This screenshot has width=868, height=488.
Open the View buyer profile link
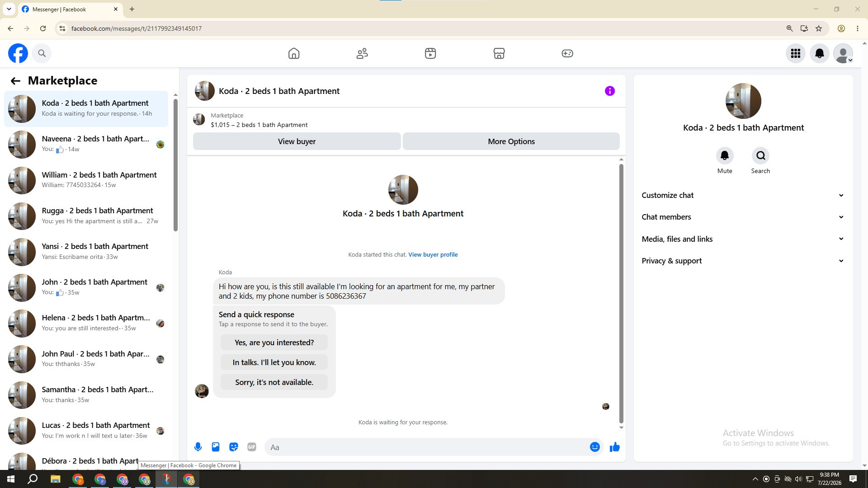pyautogui.click(x=433, y=254)
